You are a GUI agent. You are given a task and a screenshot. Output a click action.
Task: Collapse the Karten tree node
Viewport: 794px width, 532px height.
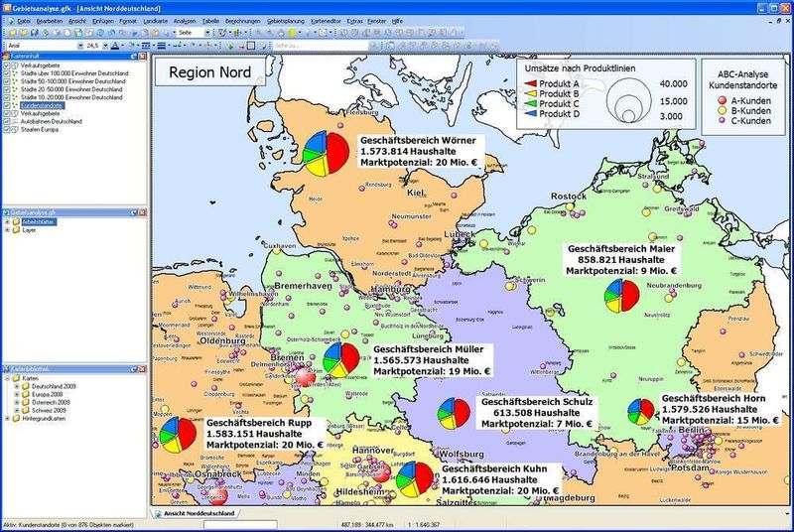pyautogui.click(x=8, y=378)
